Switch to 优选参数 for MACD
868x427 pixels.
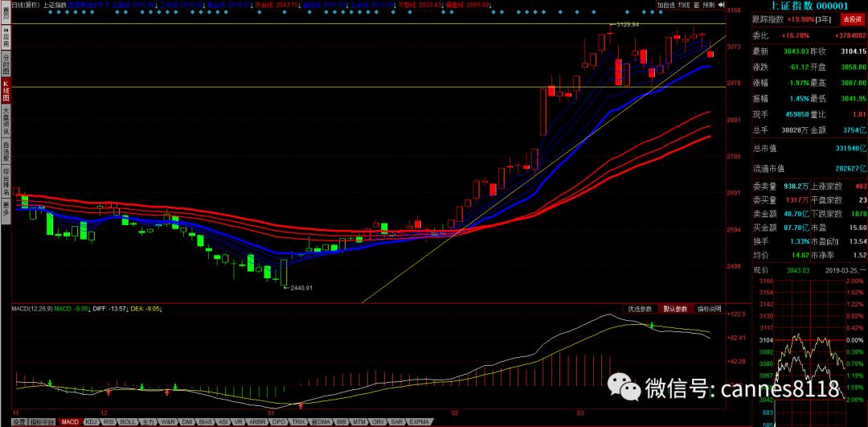click(641, 309)
